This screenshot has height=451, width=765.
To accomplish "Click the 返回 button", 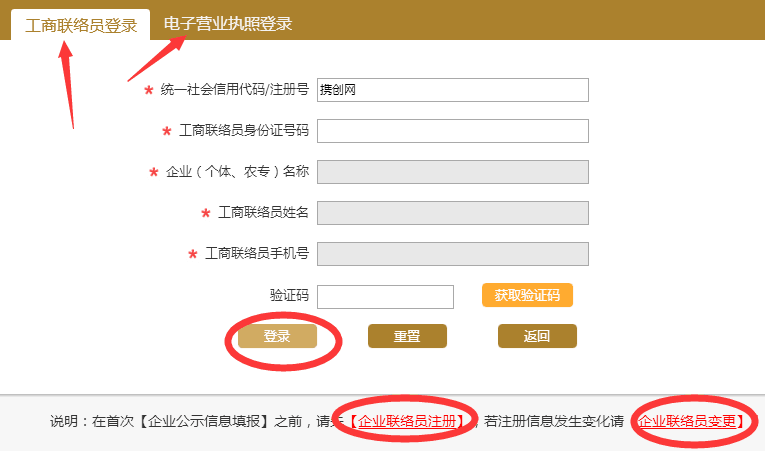I will tap(537, 337).
